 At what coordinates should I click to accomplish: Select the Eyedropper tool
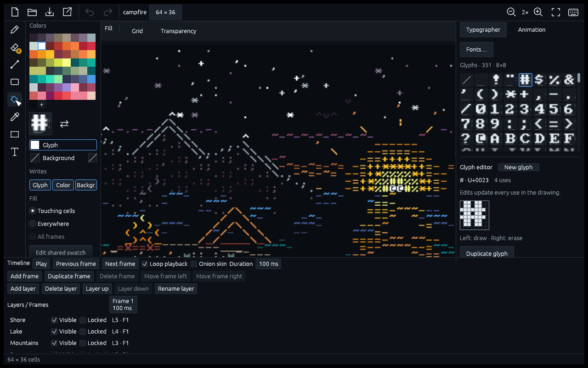tap(15, 117)
